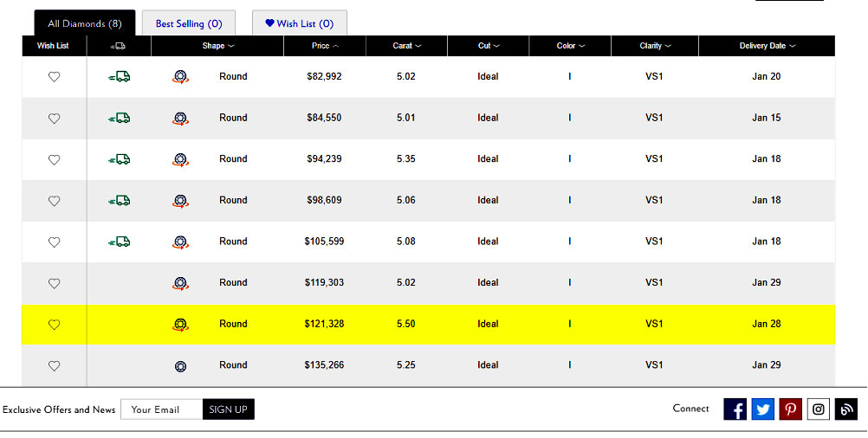
Task: Click 360 view icon for $82,992 diamond
Action: point(180,77)
